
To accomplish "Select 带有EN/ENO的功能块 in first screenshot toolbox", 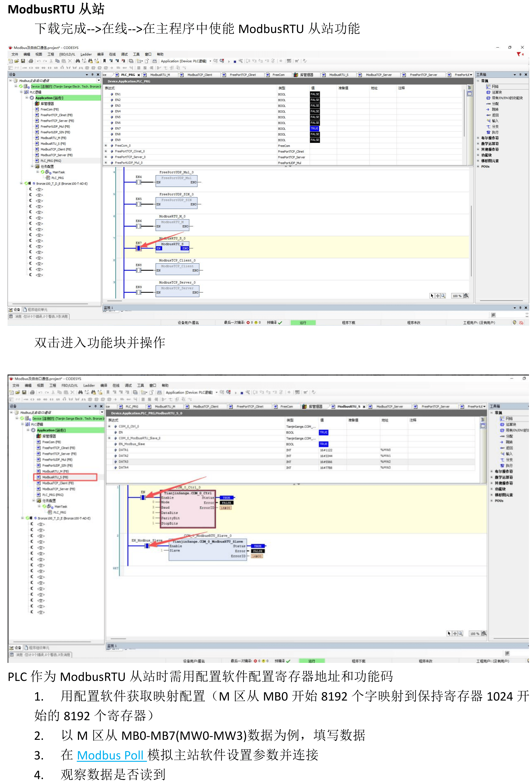I will [x=504, y=98].
